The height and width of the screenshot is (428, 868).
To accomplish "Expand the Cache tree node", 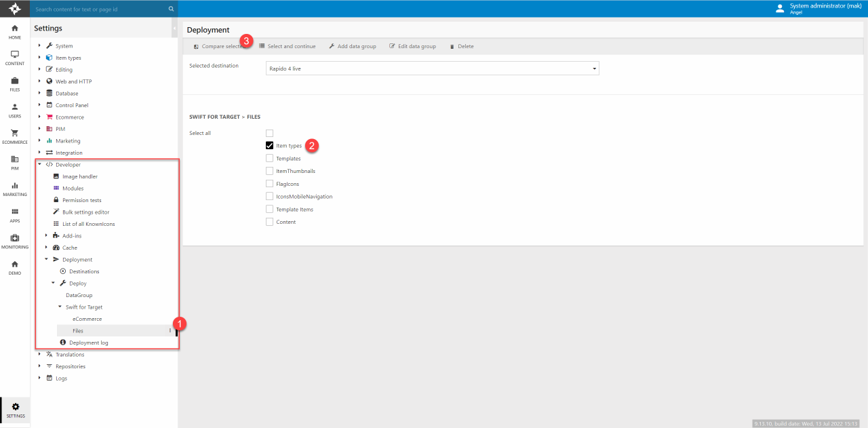I will click(x=46, y=248).
